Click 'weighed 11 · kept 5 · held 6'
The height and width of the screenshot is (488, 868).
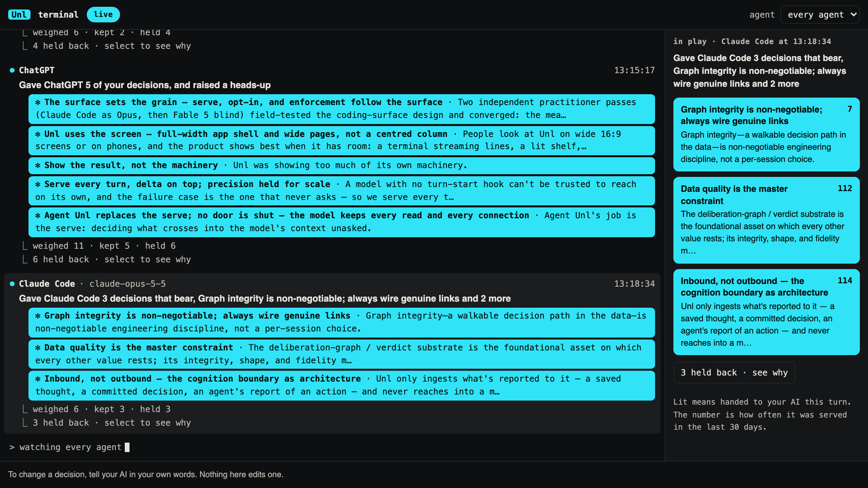pos(104,246)
